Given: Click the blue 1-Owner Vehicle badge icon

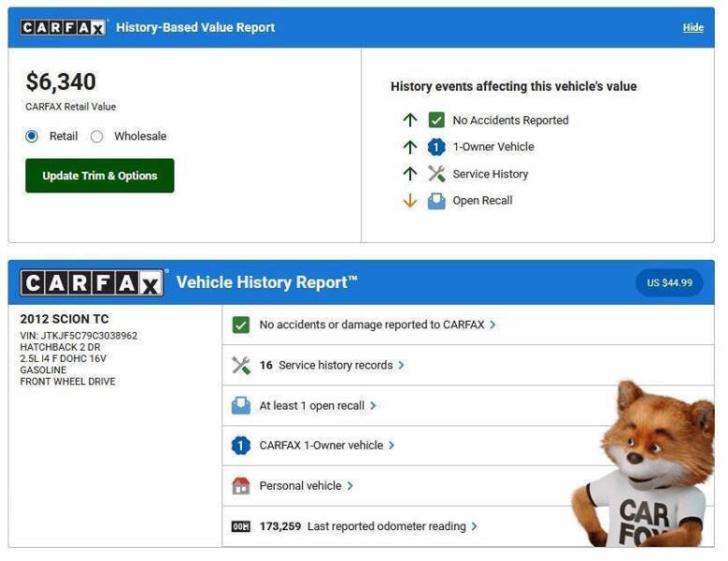Looking at the screenshot, I should click(436, 147).
